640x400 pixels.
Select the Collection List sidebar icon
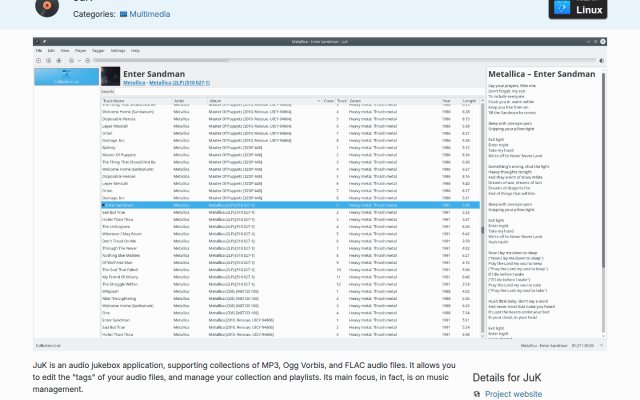[67, 76]
